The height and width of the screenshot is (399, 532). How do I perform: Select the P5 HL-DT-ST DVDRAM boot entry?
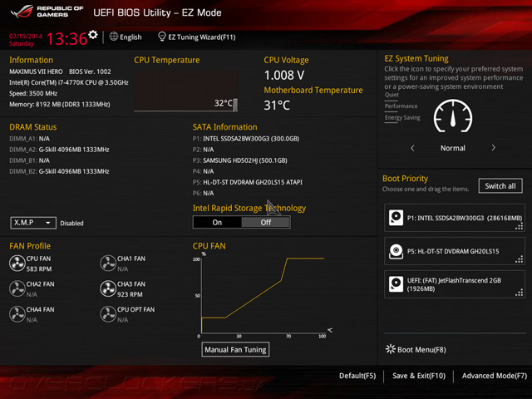[455, 251]
